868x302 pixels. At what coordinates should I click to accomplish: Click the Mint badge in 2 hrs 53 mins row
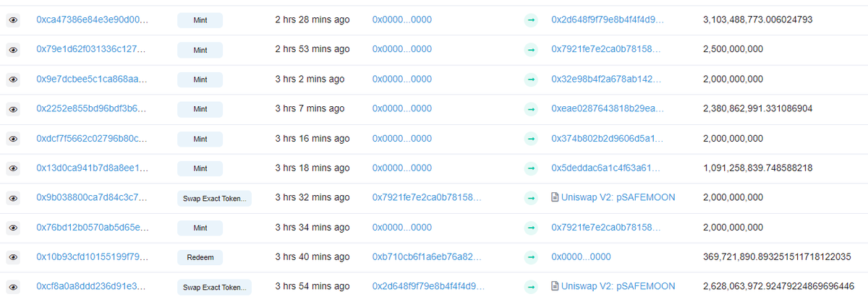[200, 51]
